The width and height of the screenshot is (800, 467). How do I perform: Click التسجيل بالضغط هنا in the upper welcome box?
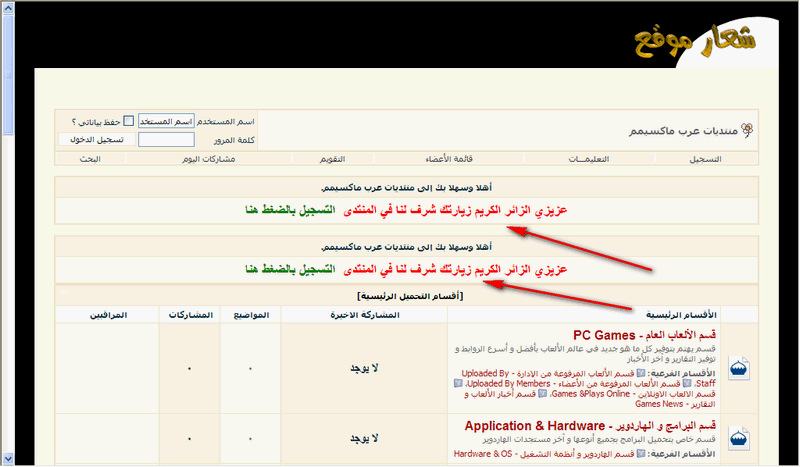coord(290,210)
